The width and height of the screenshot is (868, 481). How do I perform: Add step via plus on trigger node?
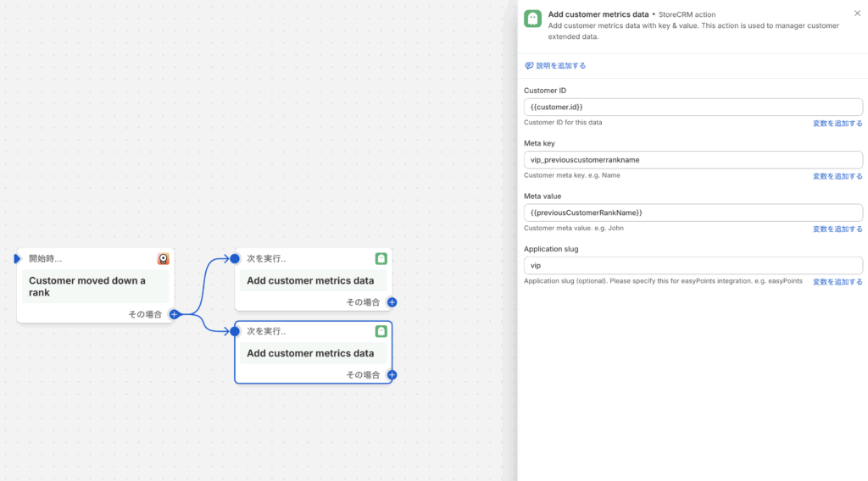coord(174,314)
